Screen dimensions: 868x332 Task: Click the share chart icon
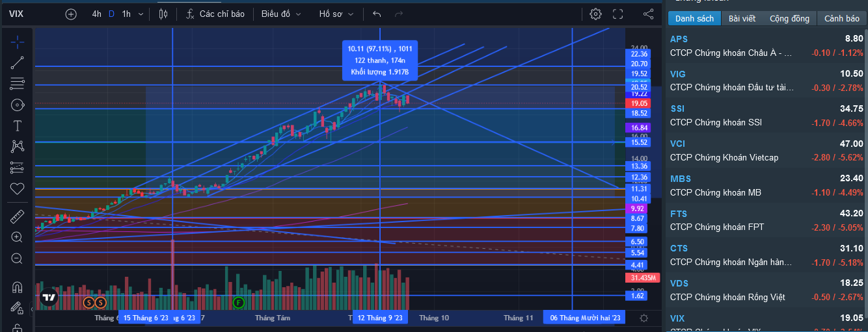tap(648, 14)
